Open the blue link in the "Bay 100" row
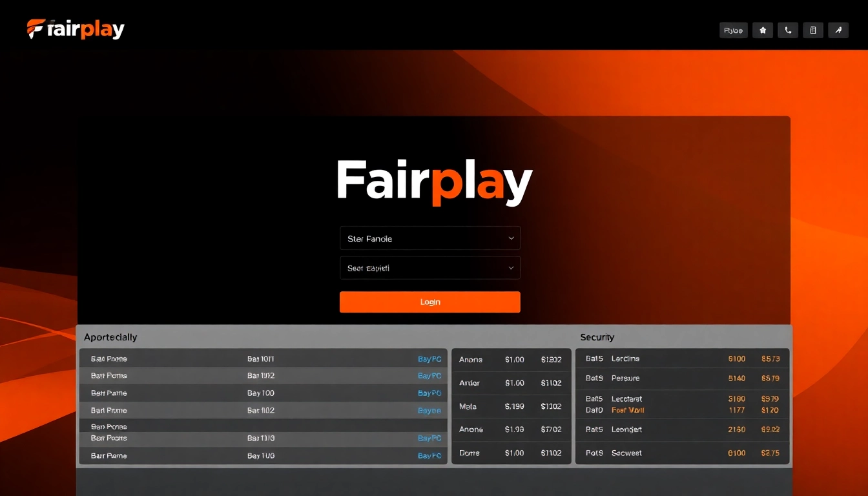Screen dimensions: 868x496 pyautogui.click(x=429, y=393)
